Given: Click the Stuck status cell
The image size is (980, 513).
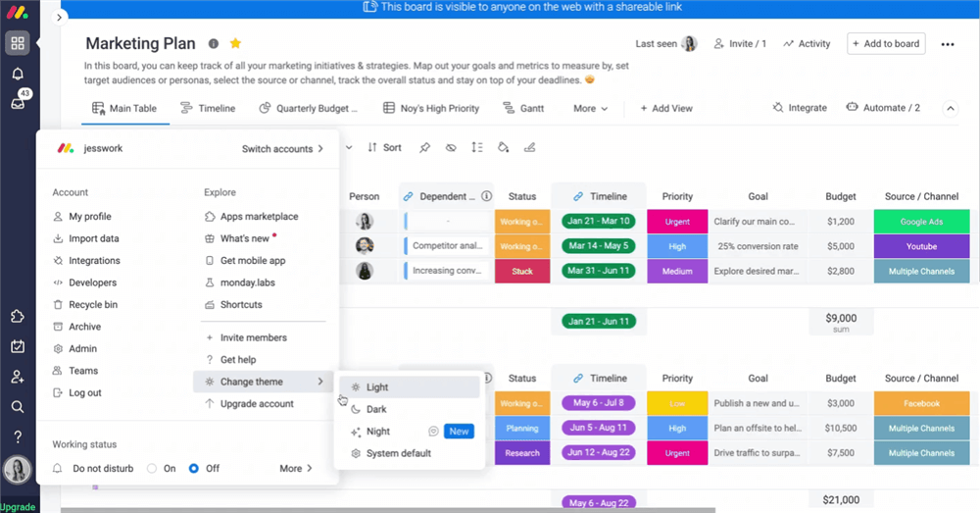Looking at the screenshot, I should pyautogui.click(x=522, y=272).
